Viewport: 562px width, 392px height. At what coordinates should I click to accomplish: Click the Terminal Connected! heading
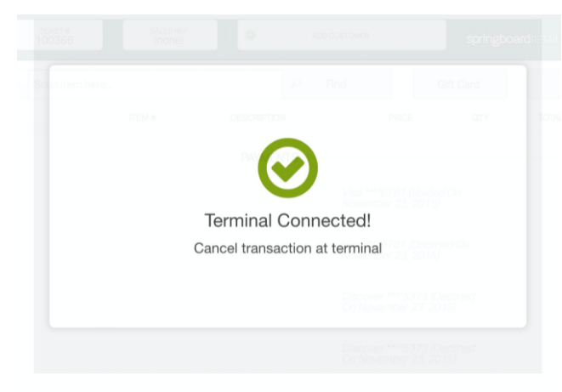[x=287, y=221]
